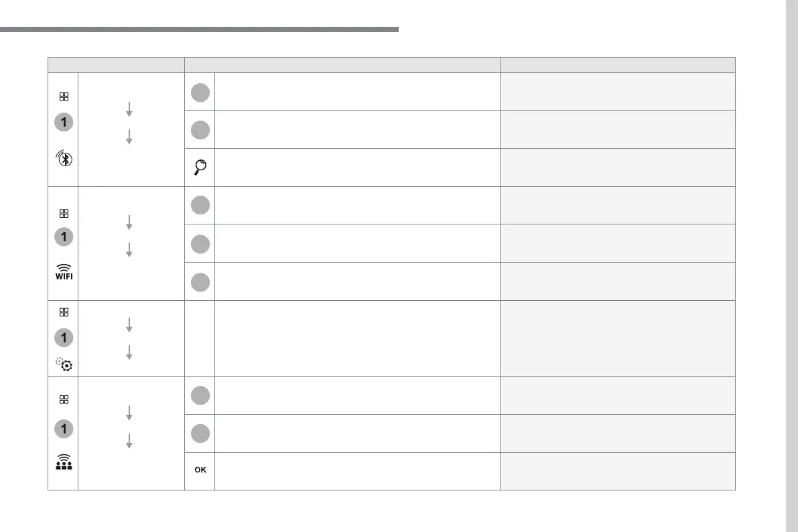Click the grid icon in the WIFI section

(x=64, y=214)
